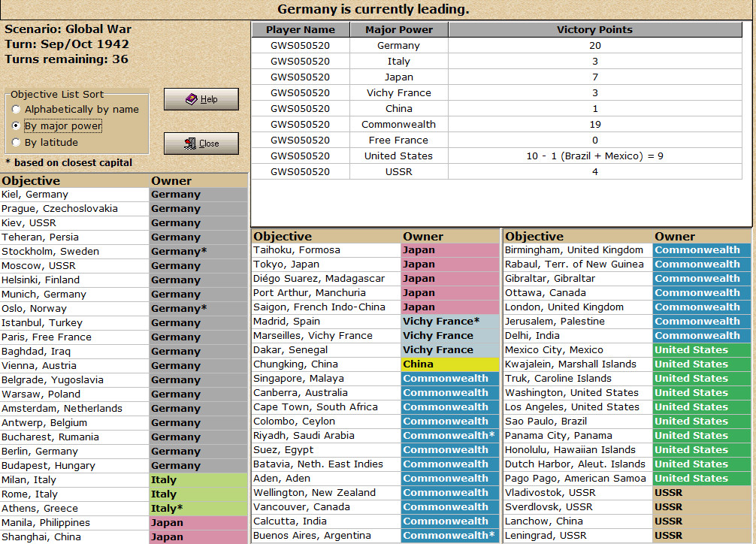Screen dimensions: 756x544
Task: Open the Help button
Action: click(x=201, y=99)
